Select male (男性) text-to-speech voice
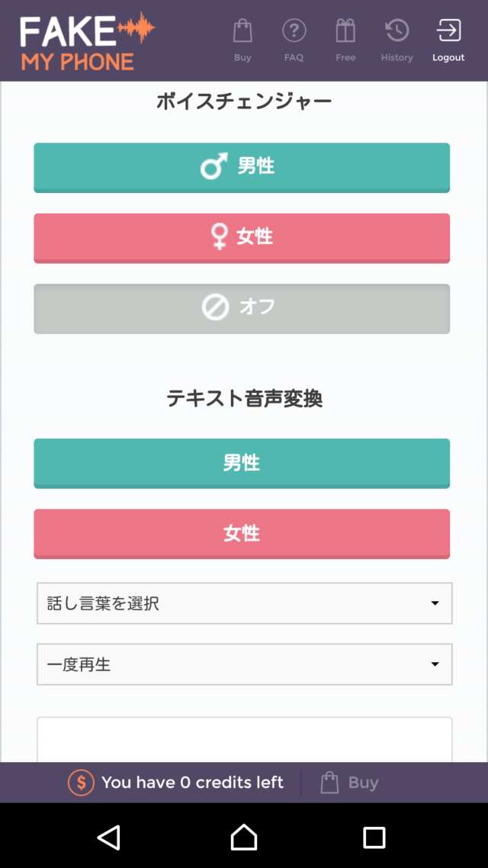The image size is (488, 868). pos(242,463)
